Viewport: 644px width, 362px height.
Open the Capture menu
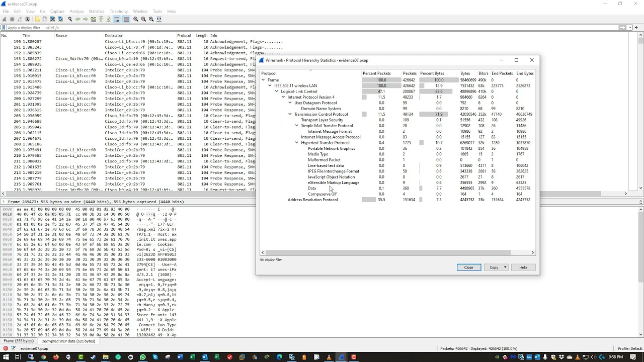coord(57,11)
